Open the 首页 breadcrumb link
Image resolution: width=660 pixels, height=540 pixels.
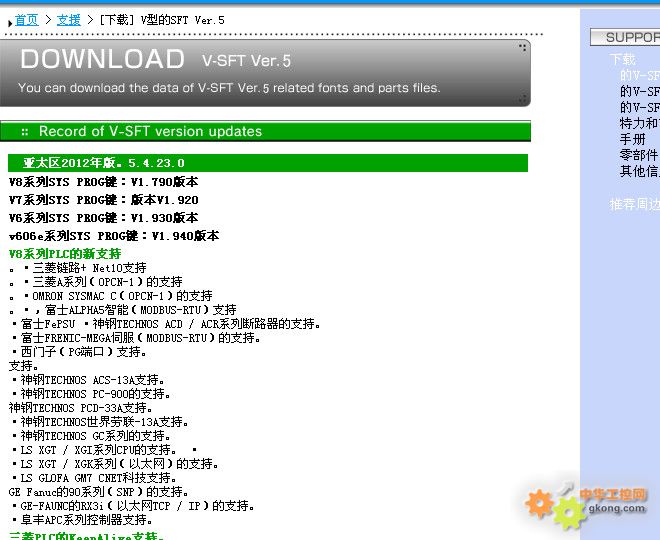(27, 20)
